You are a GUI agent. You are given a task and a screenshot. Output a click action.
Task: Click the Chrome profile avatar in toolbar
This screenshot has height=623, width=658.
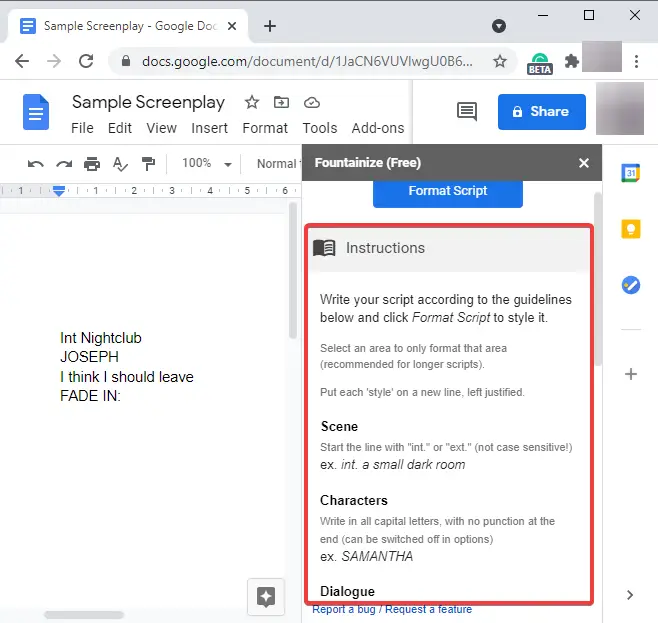coord(602,57)
